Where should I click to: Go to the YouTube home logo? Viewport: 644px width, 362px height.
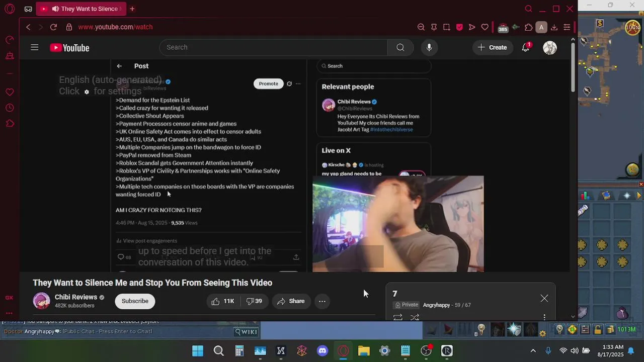[69, 48]
